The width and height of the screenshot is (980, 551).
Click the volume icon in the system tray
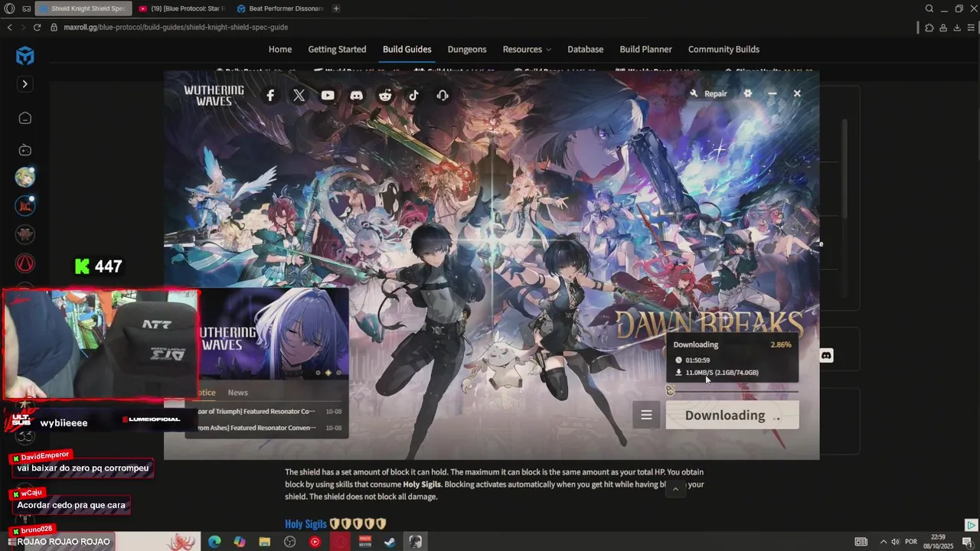(x=897, y=542)
